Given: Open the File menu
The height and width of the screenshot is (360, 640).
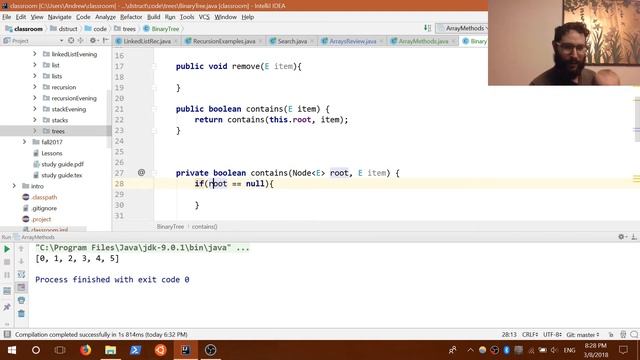Looking at the screenshot, I should click(7, 17).
